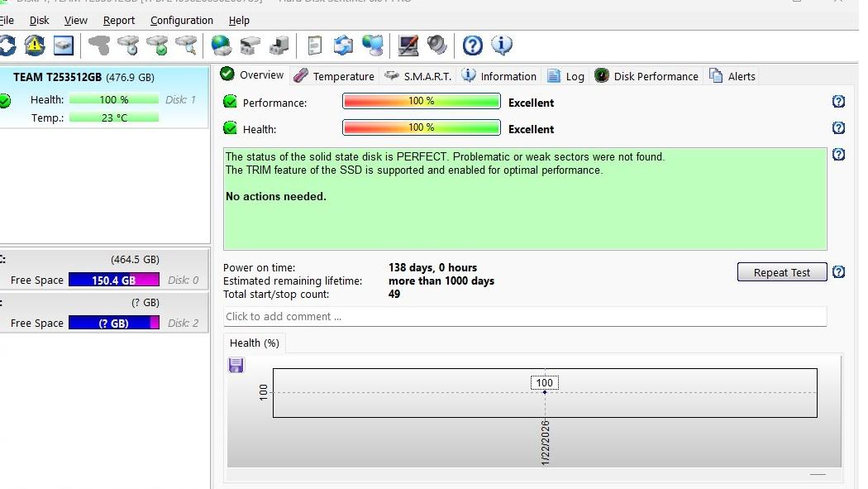Click the globe with disk toolbar icon
Viewport: 868px width, 489px height.
coord(221,45)
